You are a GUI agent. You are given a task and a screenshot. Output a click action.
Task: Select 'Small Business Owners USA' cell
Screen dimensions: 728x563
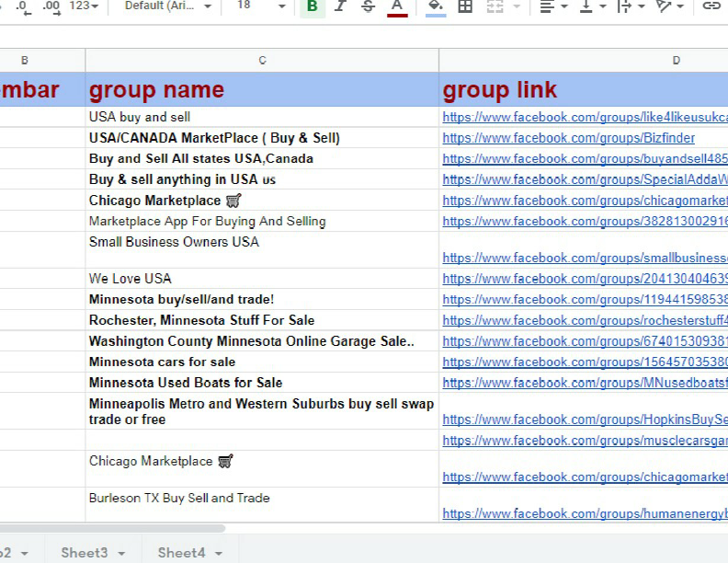pos(262,250)
